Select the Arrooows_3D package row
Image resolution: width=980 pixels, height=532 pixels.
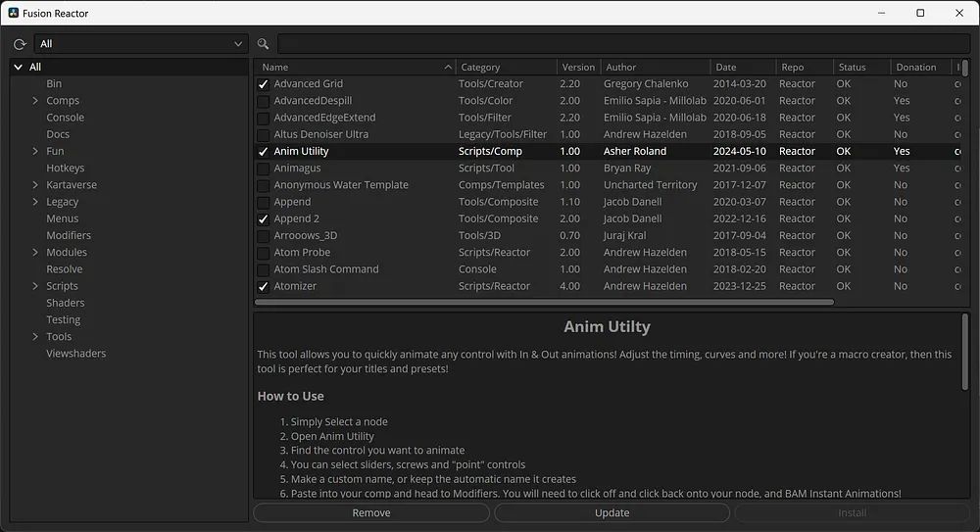(608, 236)
